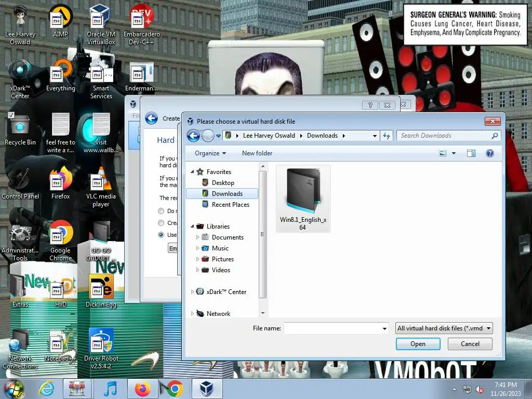The image size is (532, 399).
Task: Open the file type filter combo box
Action: (444, 328)
